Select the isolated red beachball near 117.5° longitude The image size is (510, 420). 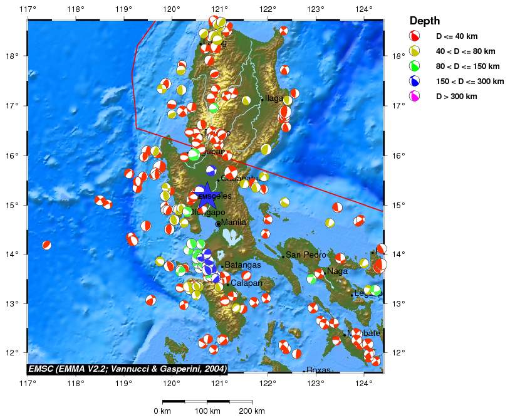coord(46,245)
